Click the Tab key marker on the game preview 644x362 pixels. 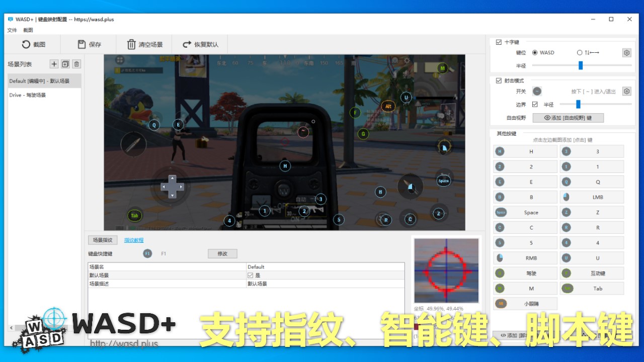click(x=134, y=216)
